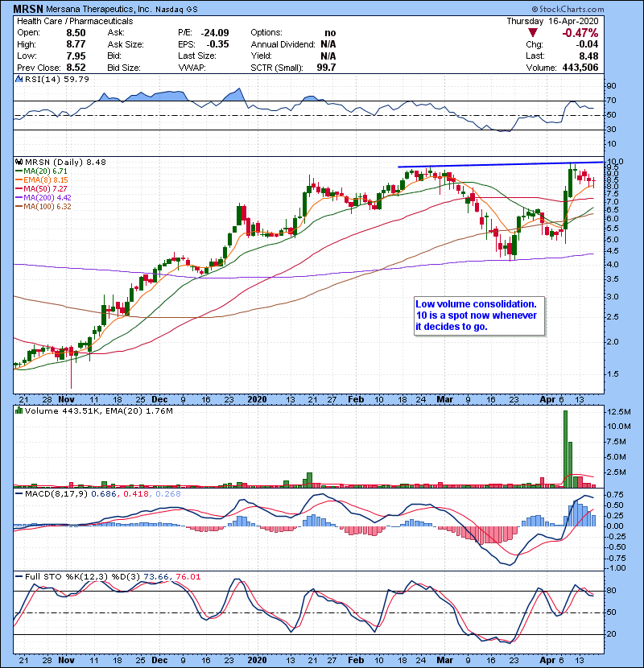Click the Feb label on price panel date axis
Screen dimensions: 644x668
click(356, 400)
